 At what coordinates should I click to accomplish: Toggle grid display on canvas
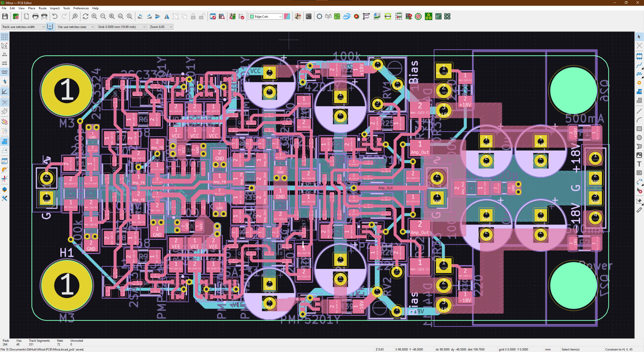pyautogui.click(x=4, y=37)
